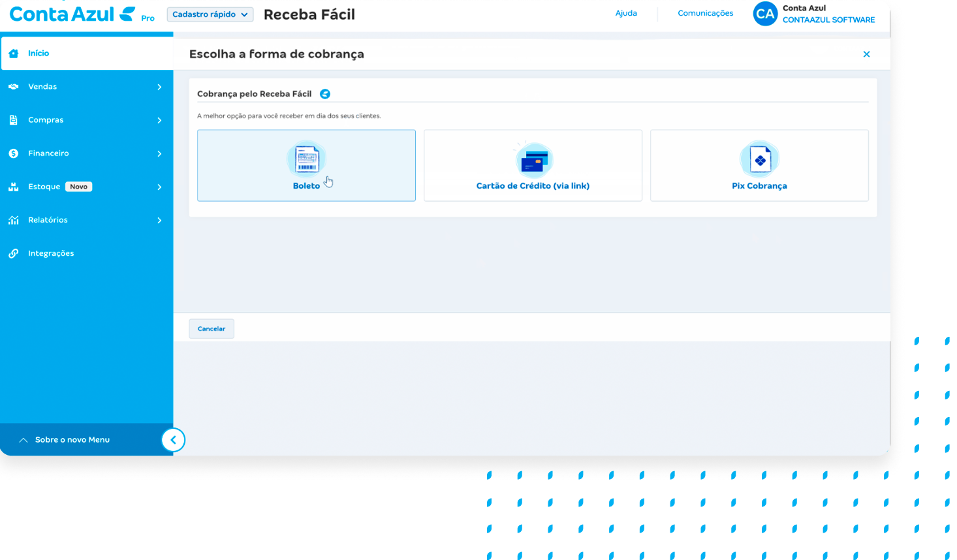Click the CA user avatar circle
957x560 pixels.
coord(765,14)
